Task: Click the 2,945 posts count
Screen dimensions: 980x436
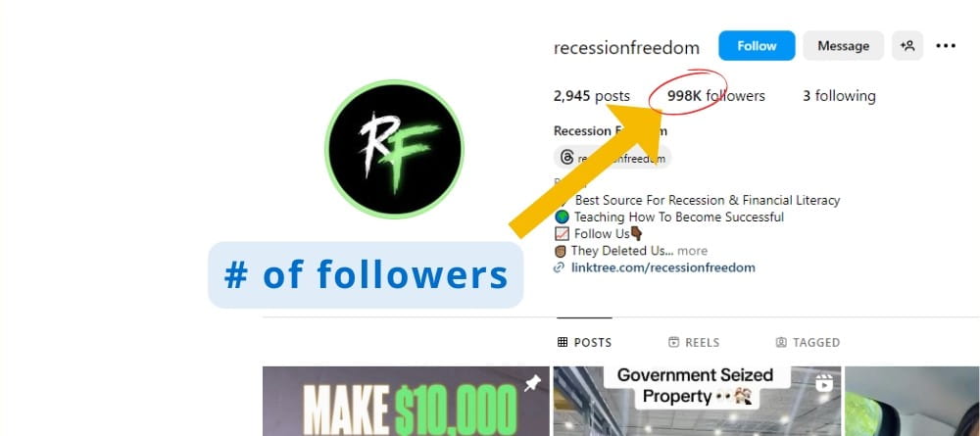Action: pos(591,96)
